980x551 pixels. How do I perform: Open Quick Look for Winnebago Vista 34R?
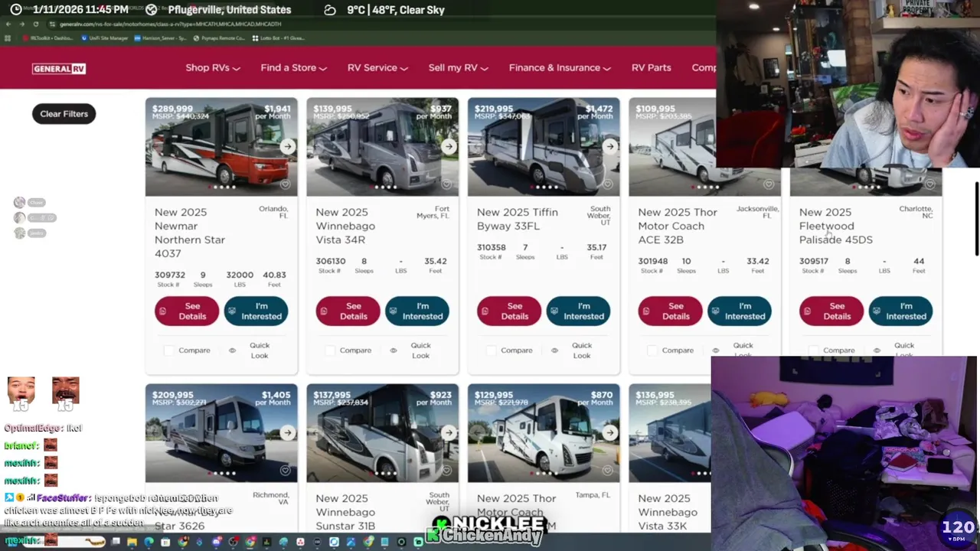412,350
